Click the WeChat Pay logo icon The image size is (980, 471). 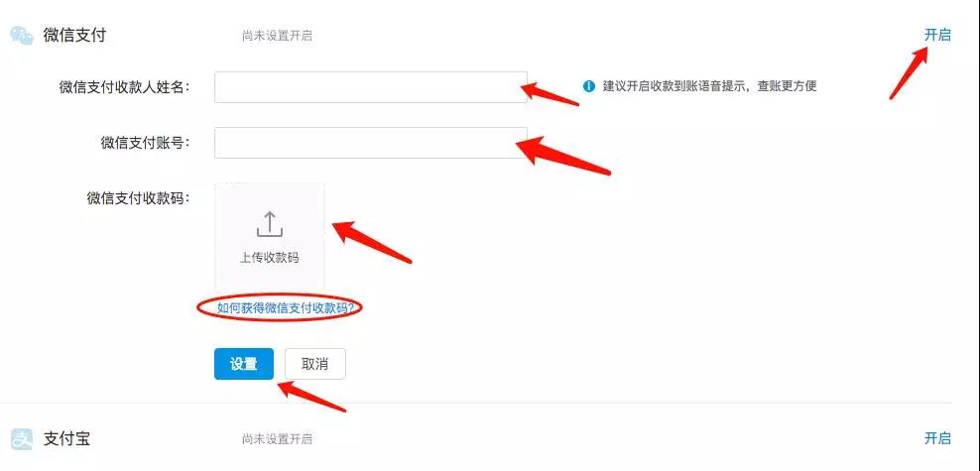22,36
